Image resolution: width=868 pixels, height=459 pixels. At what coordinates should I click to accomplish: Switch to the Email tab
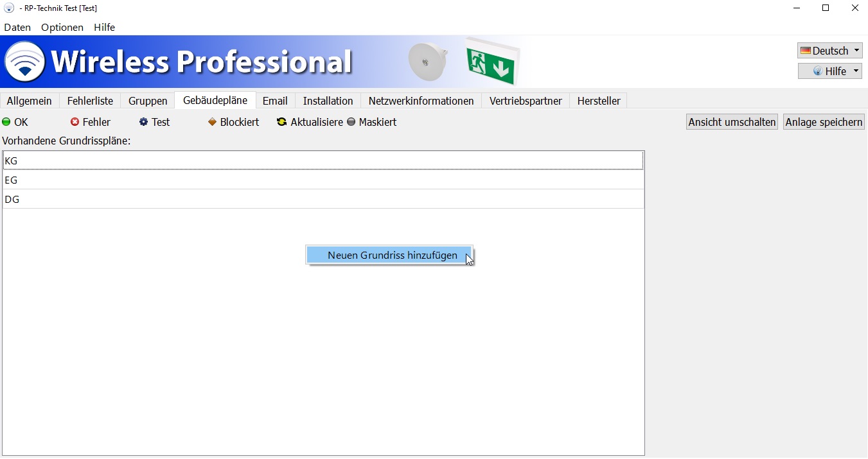(x=275, y=101)
